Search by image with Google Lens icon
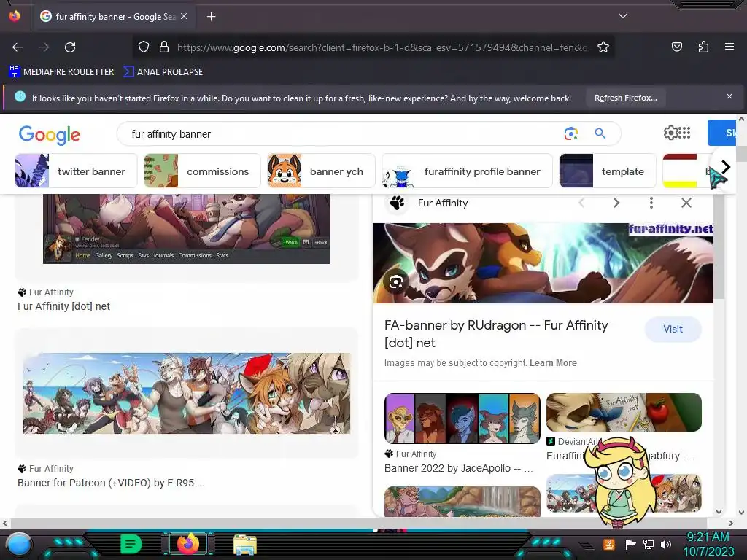Screen dimensions: 747x560 coord(570,133)
